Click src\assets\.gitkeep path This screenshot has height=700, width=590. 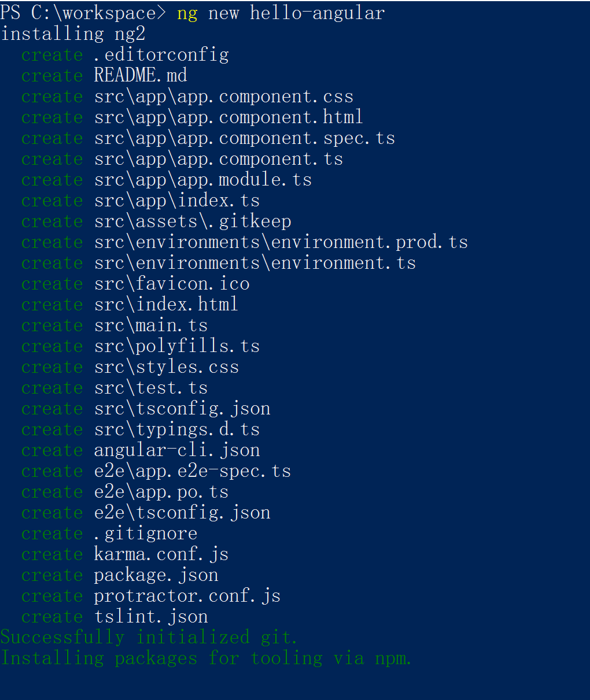[x=193, y=221]
